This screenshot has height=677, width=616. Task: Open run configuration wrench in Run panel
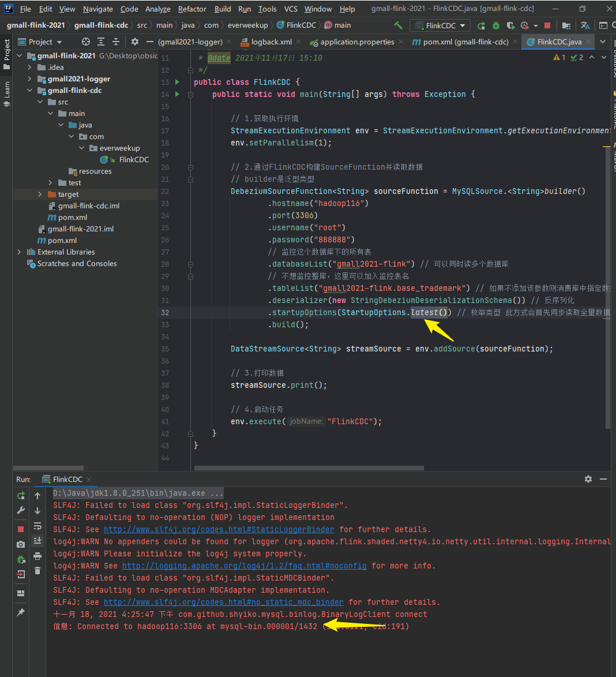tap(21, 511)
